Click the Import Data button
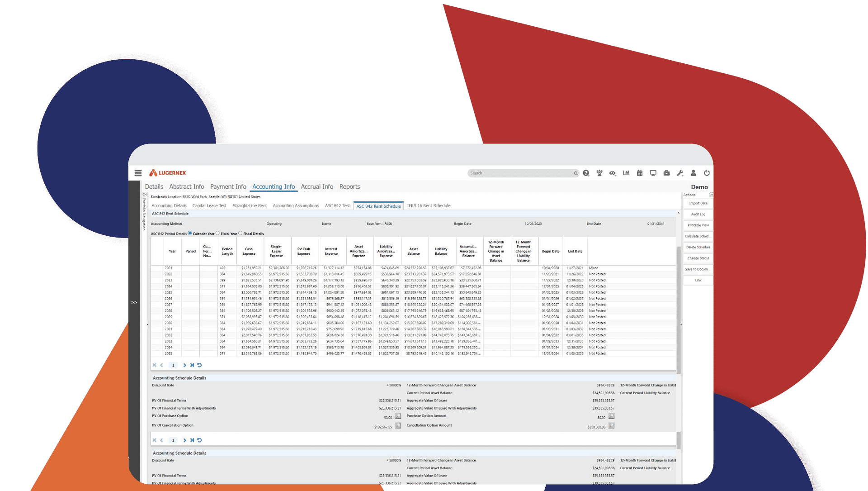The width and height of the screenshot is (868, 491). click(x=698, y=203)
